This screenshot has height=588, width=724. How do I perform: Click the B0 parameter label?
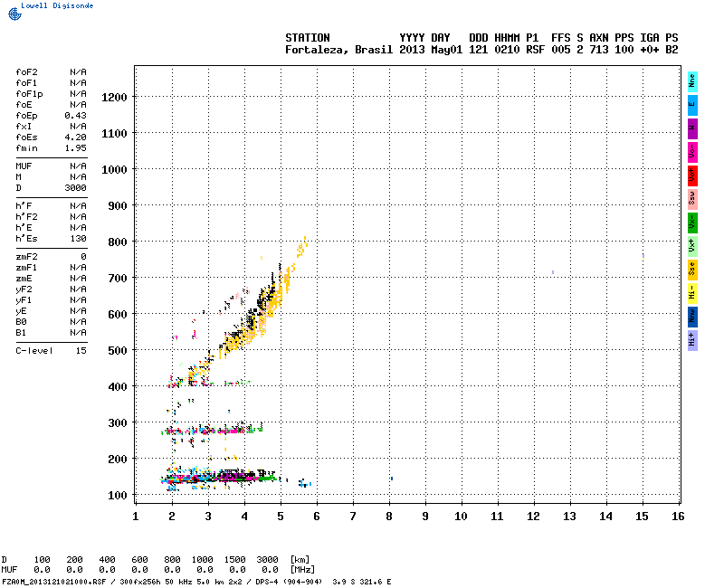tap(21, 322)
